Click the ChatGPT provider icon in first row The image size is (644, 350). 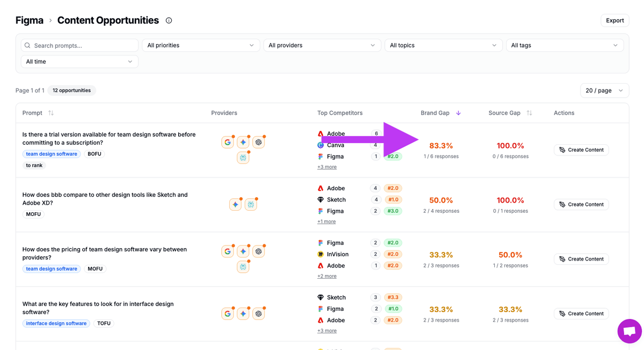pyautogui.click(x=259, y=143)
